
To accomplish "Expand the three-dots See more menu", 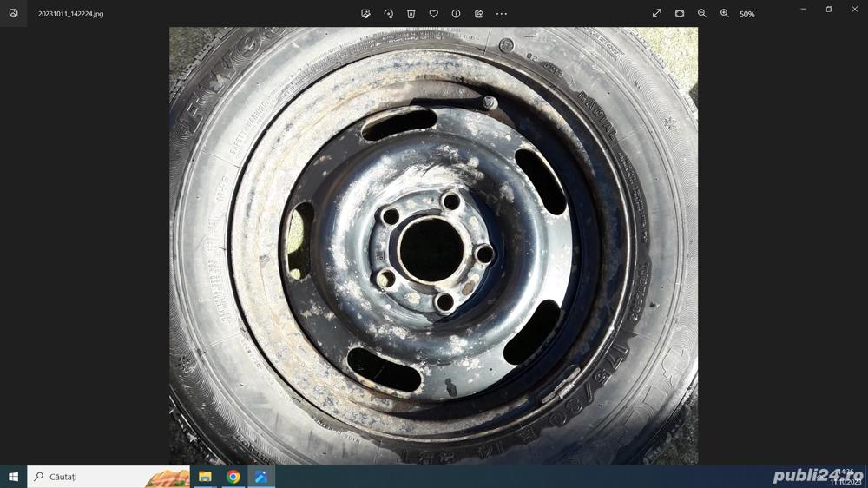I will pos(502,14).
